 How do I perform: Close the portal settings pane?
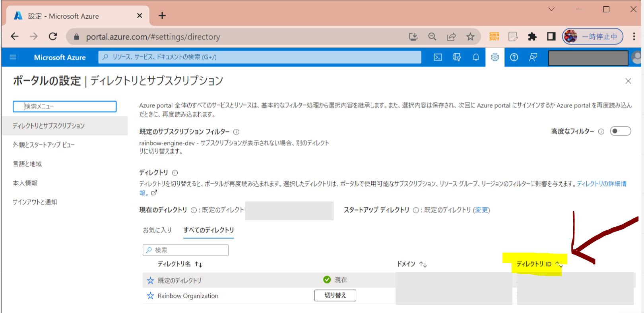click(x=628, y=81)
